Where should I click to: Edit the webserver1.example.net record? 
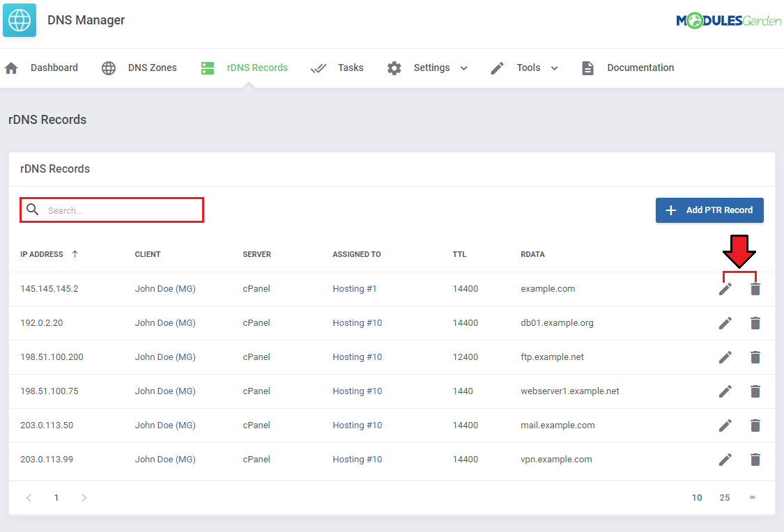725,391
